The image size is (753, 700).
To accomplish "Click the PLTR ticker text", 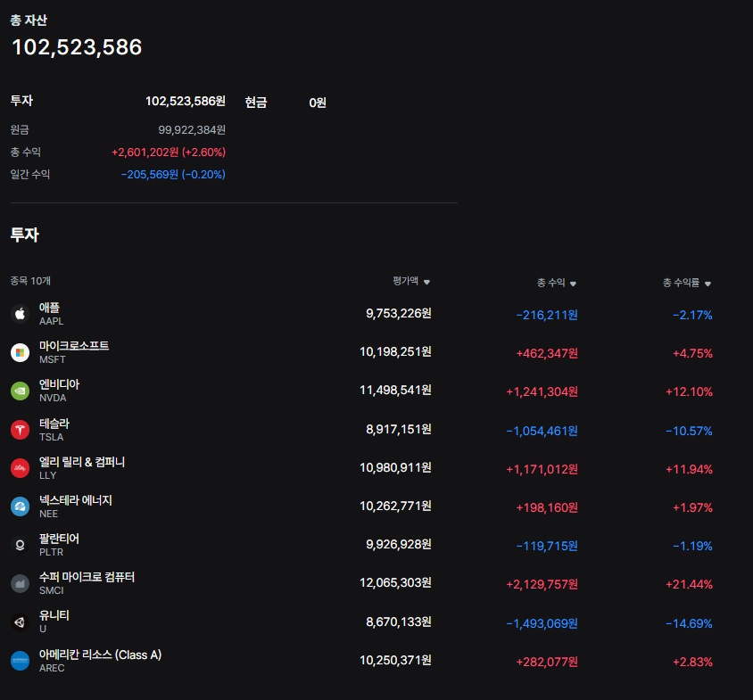I will click(x=52, y=552).
